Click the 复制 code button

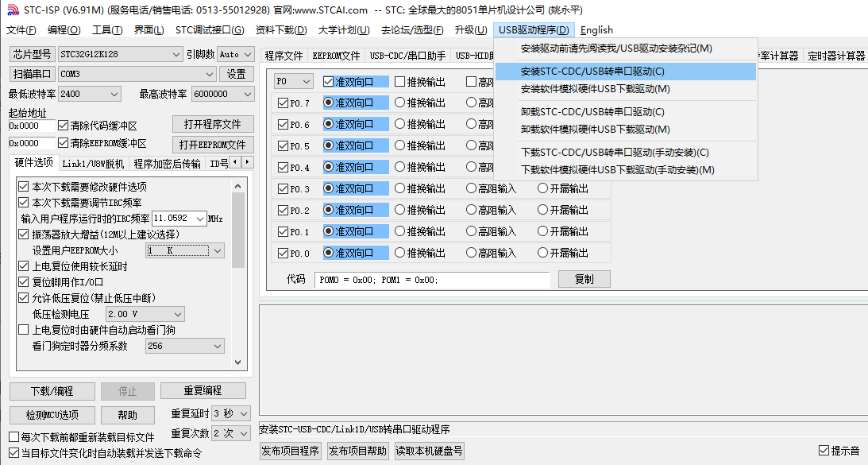[x=584, y=279]
